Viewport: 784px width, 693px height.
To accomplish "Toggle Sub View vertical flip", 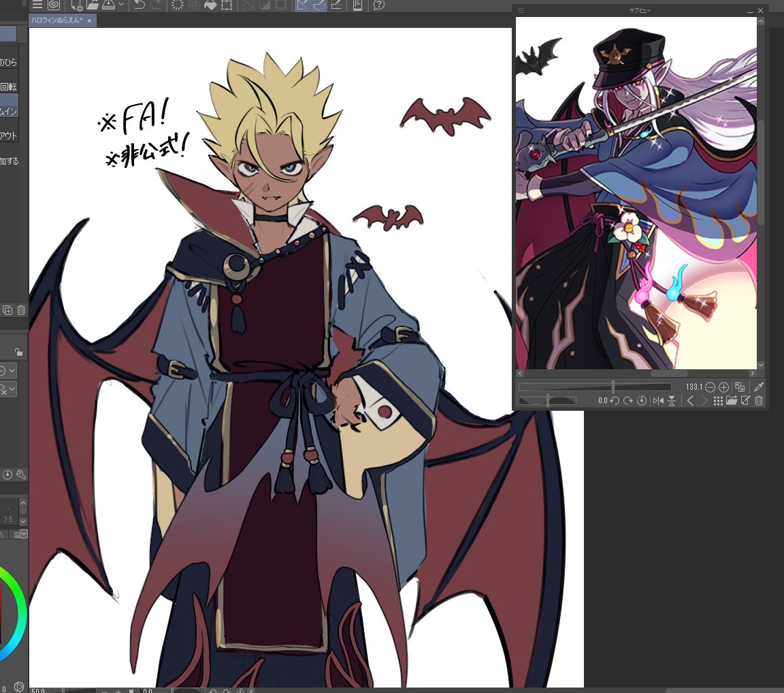I will pyautogui.click(x=672, y=401).
